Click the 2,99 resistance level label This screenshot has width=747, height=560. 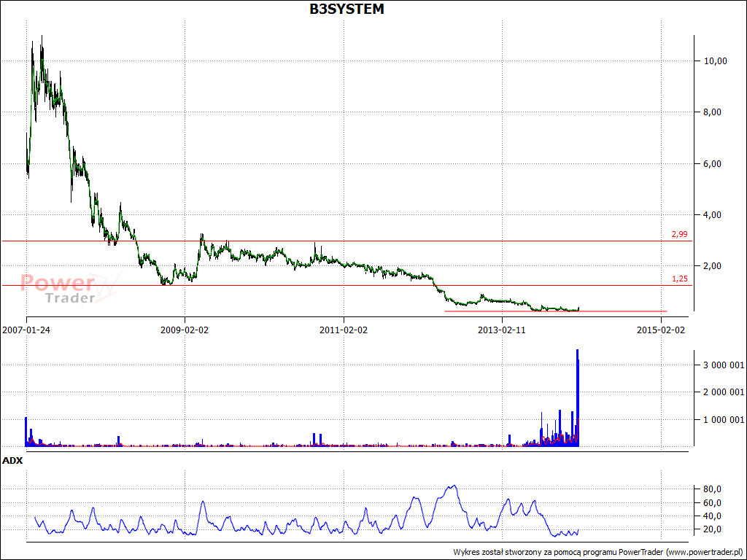click(x=680, y=234)
